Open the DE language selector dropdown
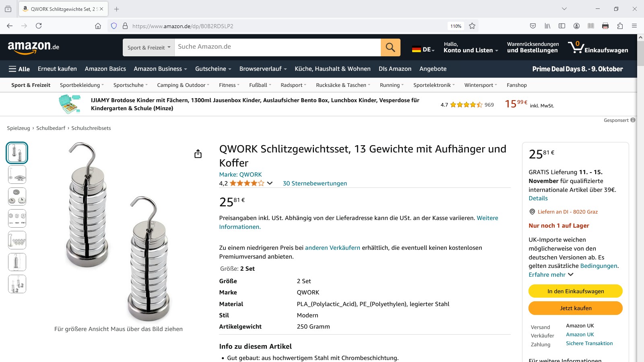This screenshot has width=644, height=362. pos(423,49)
